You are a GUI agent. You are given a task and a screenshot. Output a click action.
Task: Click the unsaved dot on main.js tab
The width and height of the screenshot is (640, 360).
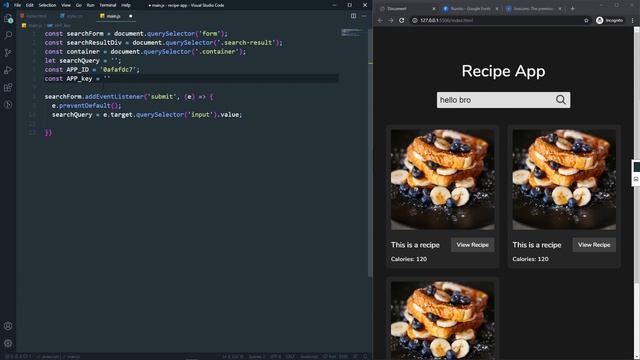point(131,16)
